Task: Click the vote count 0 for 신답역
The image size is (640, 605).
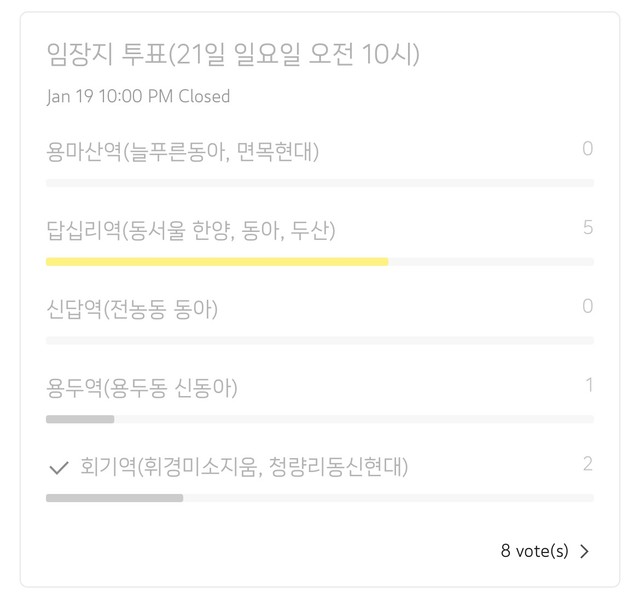Action: click(x=588, y=306)
